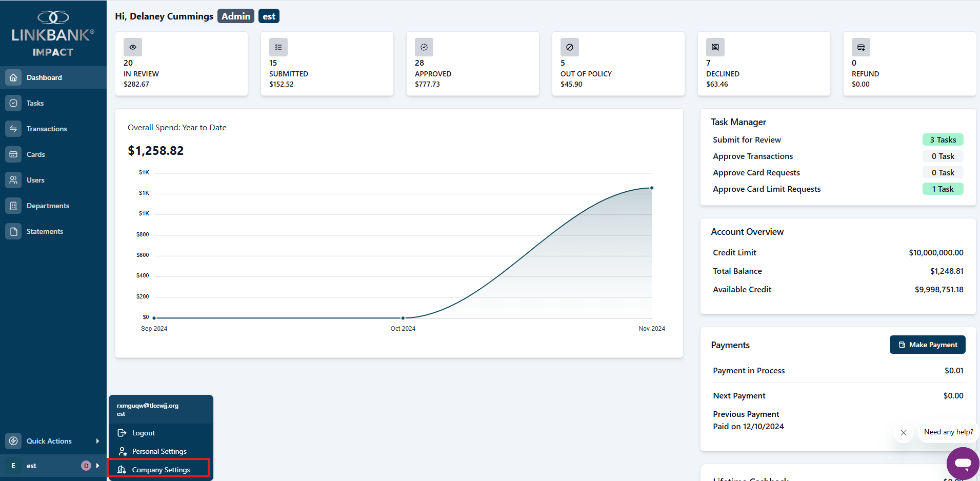Viewport: 980px width, 481px height.
Task: Click the Available Credit value $9,998,751.18
Action: (x=939, y=289)
